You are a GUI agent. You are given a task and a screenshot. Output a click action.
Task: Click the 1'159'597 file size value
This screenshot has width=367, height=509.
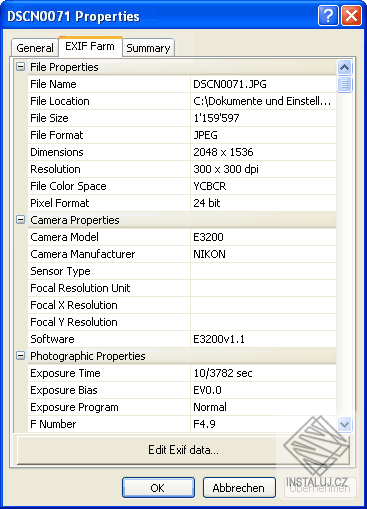216,118
